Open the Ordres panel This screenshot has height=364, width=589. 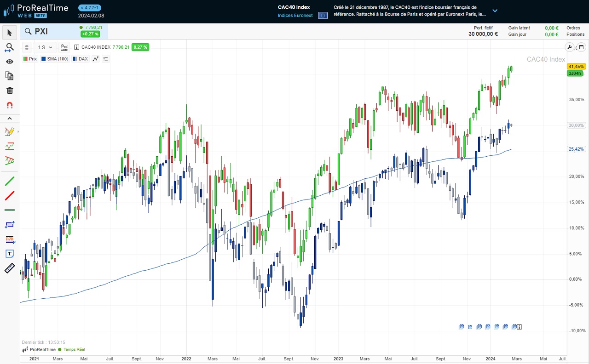(x=573, y=28)
